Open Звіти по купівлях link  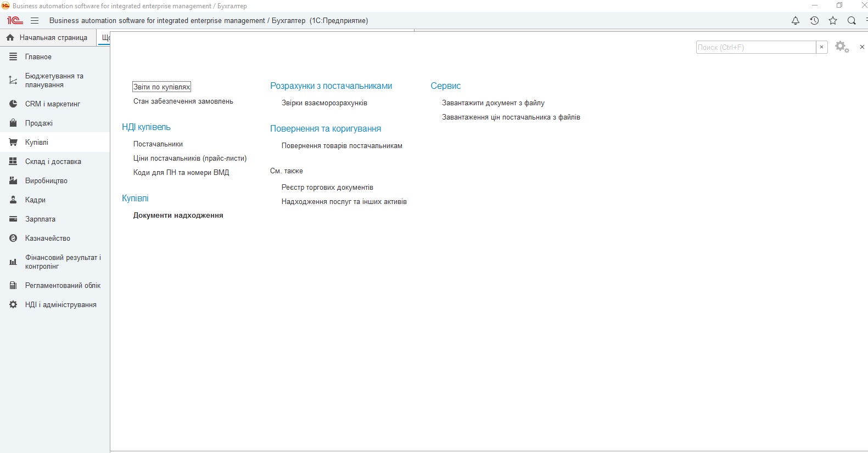point(161,87)
